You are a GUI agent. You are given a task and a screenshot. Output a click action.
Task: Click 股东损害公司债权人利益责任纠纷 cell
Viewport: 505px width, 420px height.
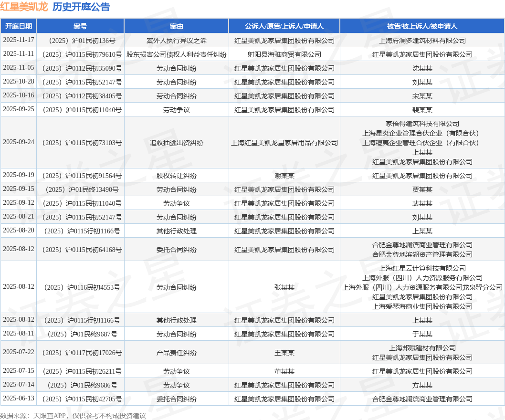(177, 54)
